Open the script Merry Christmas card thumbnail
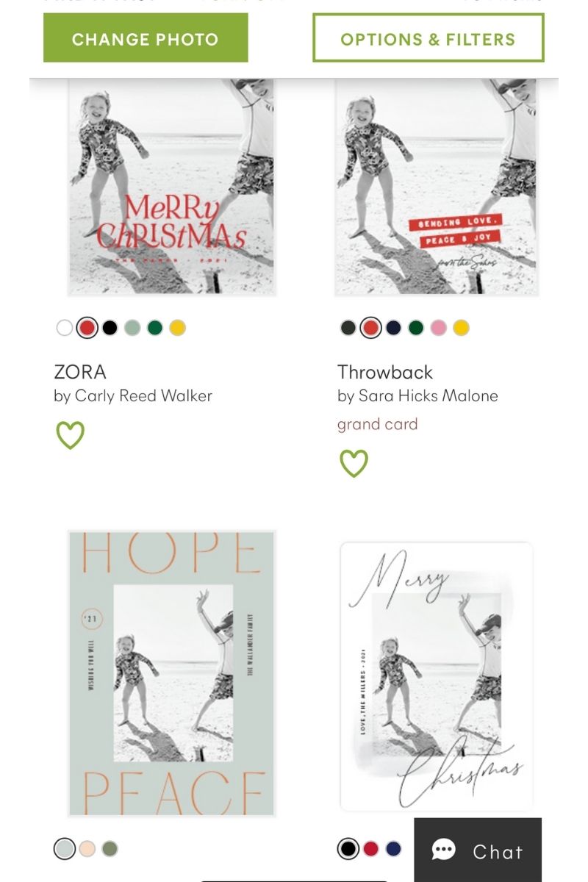Screen dimensions: 588x882 pos(437,676)
